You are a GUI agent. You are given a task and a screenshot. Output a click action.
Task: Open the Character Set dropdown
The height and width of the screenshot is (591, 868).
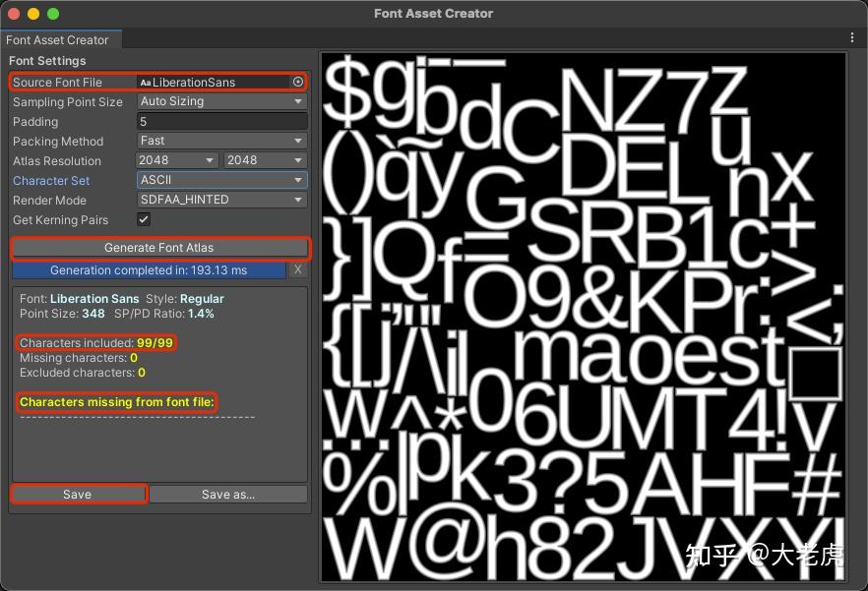tap(221, 180)
